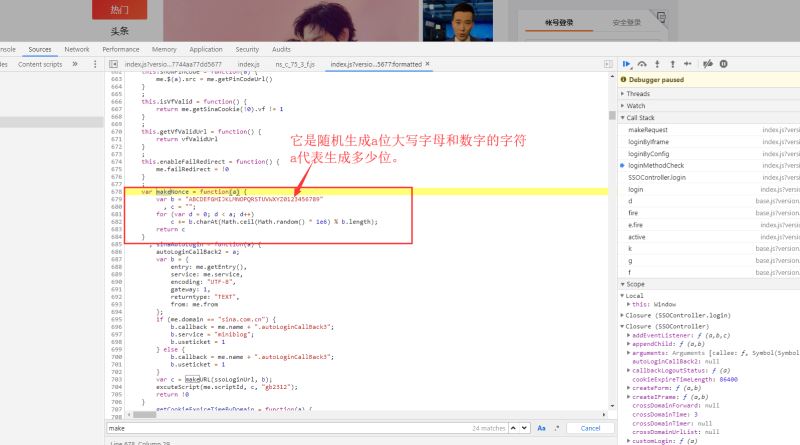
Task: Open the ns_c_75_3_f.js file tab
Action: (x=295, y=64)
